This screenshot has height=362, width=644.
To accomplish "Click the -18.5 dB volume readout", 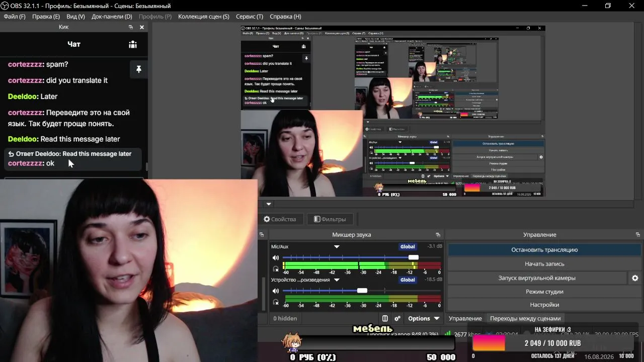I will coord(433,280).
